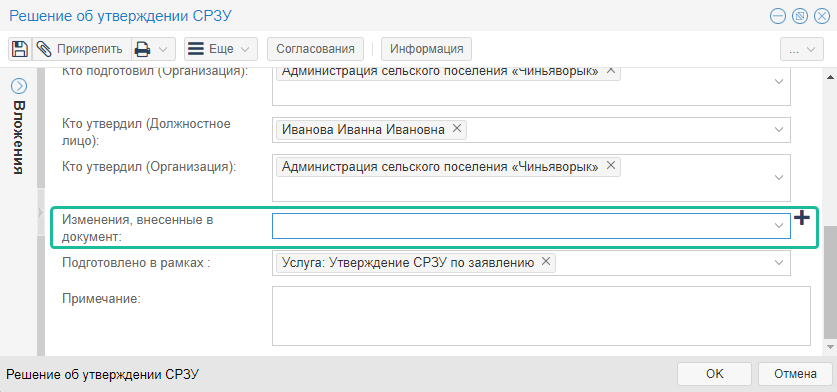Open the Изменения, внесенные в документ dropdown arrow
837x392 pixels.
pos(779,226)
